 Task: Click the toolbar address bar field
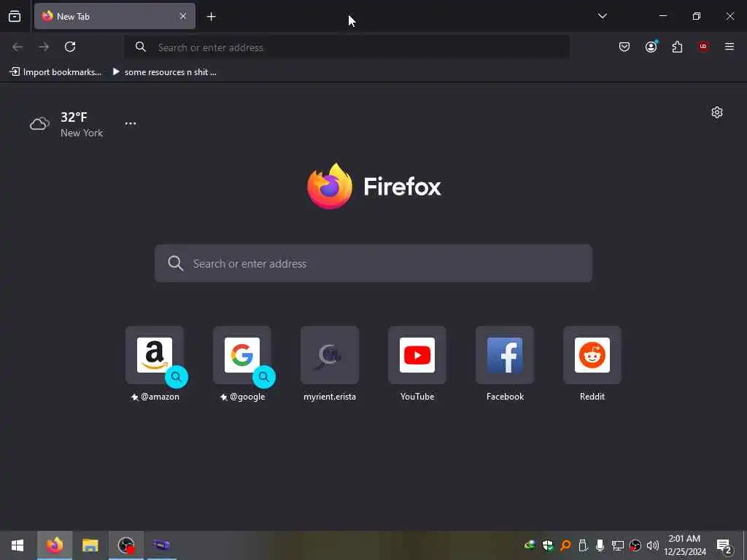[x=347, y=47]
